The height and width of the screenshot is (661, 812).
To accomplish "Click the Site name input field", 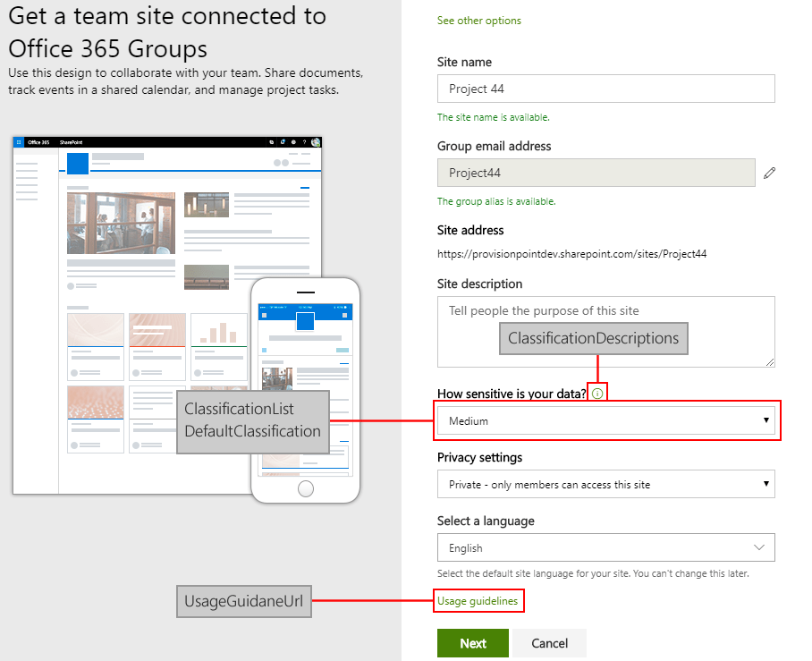I will tap(605, 89).
